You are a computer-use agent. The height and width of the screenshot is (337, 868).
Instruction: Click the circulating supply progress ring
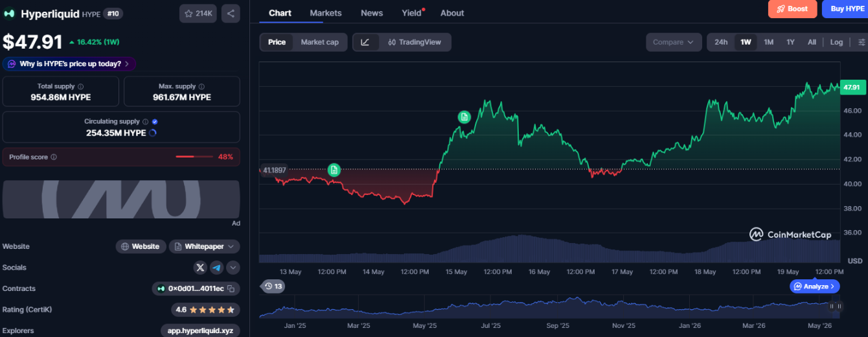tap(153, 133)
